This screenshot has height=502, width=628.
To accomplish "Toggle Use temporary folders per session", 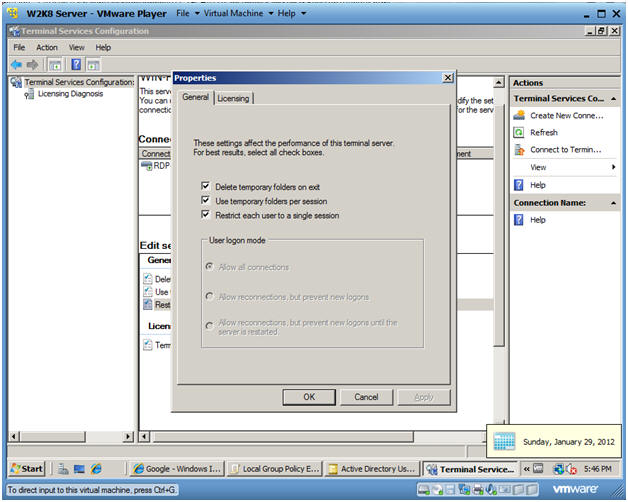I will pos(205,200).
